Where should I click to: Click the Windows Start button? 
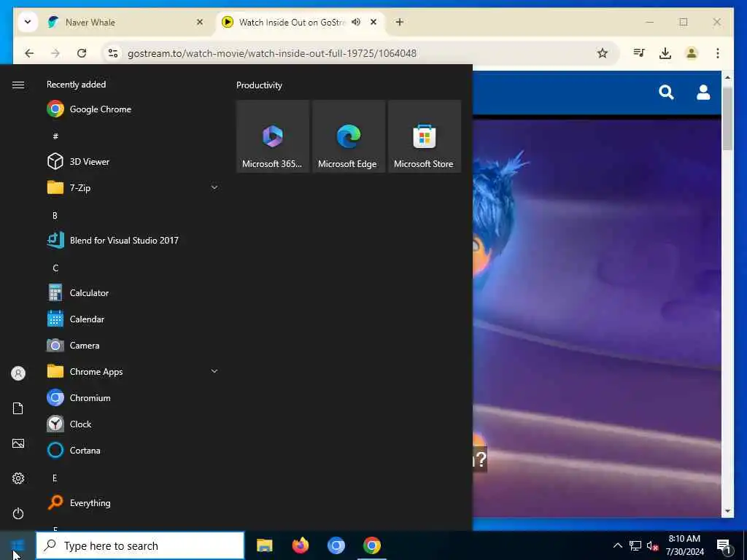point(18,545)
